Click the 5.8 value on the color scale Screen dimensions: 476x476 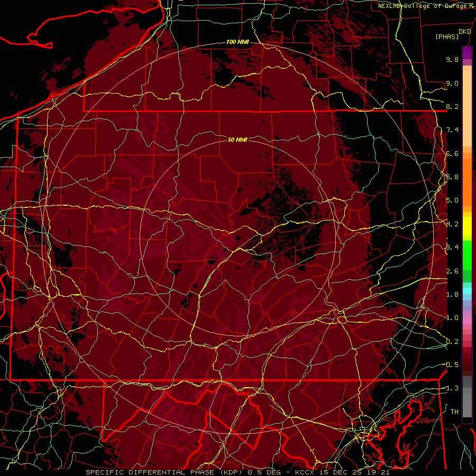(452, 177)
